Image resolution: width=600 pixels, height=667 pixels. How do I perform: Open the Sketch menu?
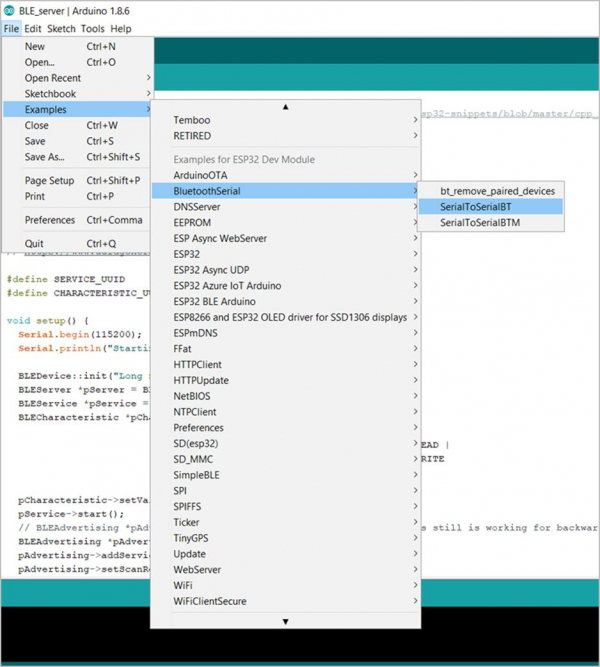[61, 29]
